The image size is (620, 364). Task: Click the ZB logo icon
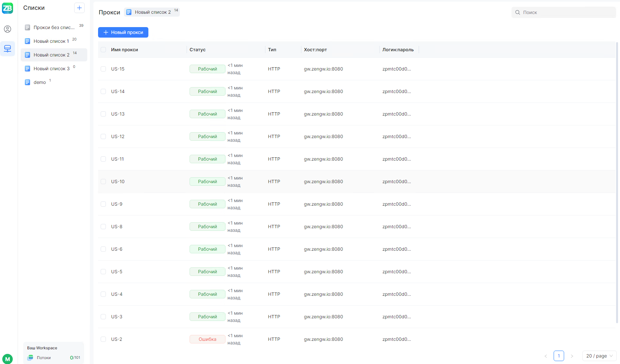[x=8, y=8]
